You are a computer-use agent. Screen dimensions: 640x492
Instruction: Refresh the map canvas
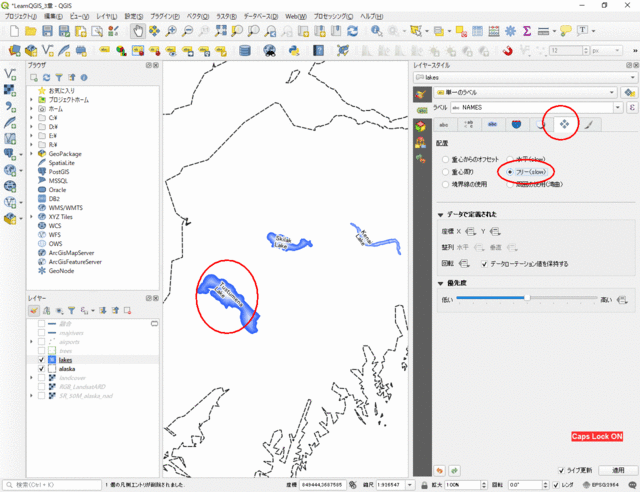click(353, 31)
